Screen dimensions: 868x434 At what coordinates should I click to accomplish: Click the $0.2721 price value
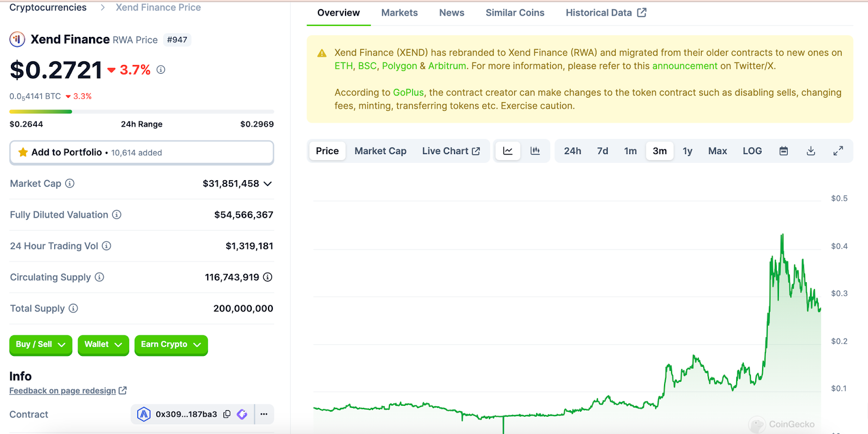(x=56, y=70)
